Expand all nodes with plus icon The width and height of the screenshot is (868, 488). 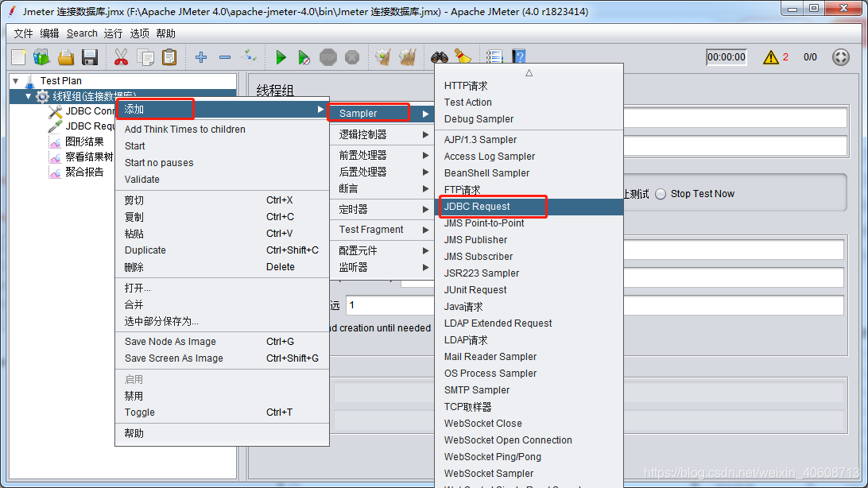pos(201,57)
